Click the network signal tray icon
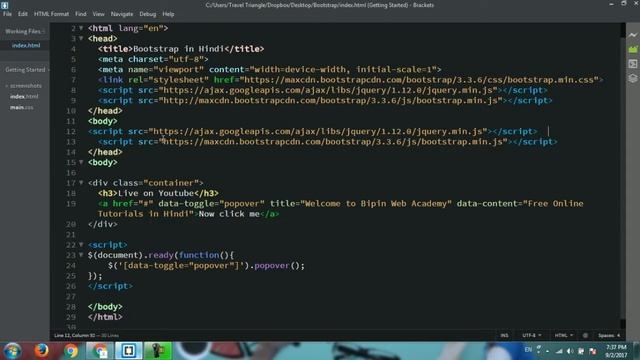This screenshot has height=360, width=640. (559, 351)
